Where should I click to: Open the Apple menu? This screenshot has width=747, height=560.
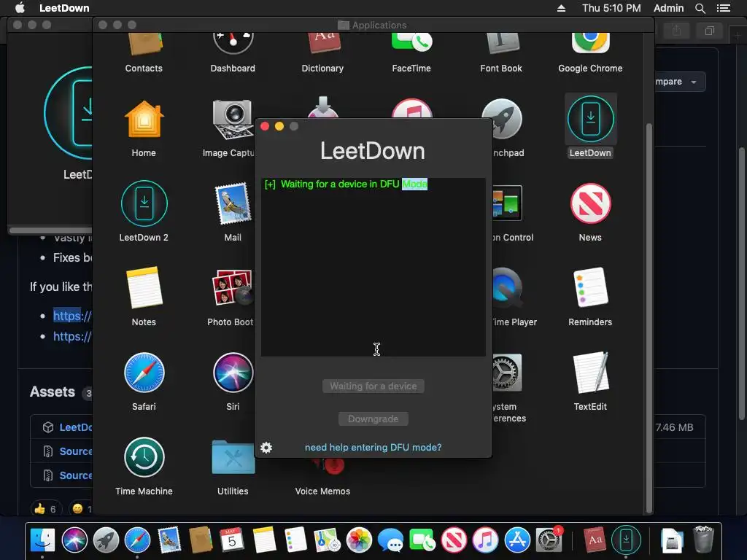(x=20, y=7)
